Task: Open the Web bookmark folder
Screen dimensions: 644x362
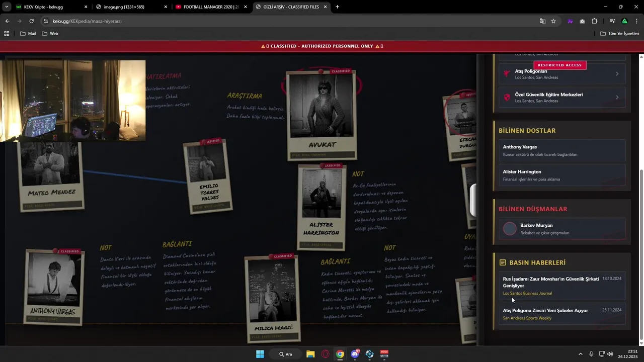Action: 50,34
